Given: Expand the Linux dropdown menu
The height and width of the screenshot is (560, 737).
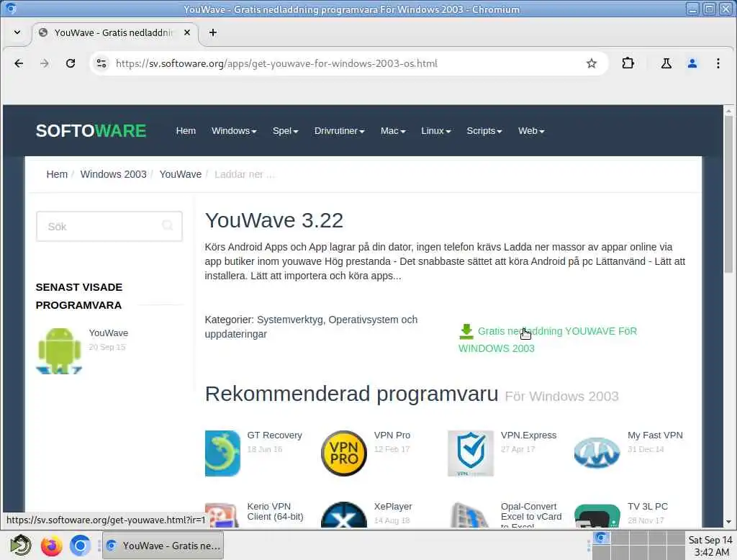Looking at the screenshot, I should [x=435, y=131].
